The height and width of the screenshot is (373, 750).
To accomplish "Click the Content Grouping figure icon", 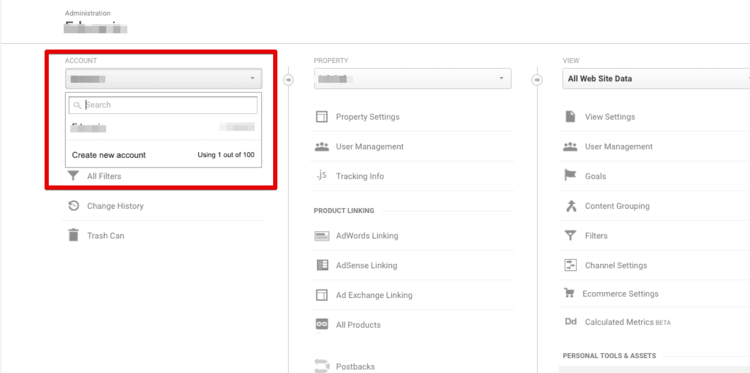I will point(571,206).
